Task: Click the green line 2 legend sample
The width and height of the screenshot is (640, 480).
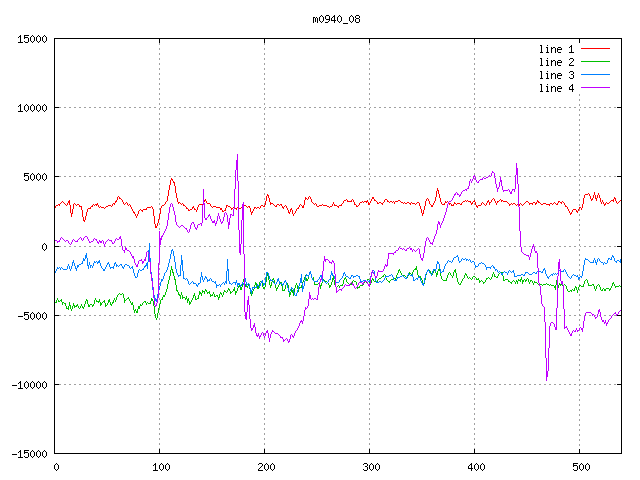Action: pos(596,62)
